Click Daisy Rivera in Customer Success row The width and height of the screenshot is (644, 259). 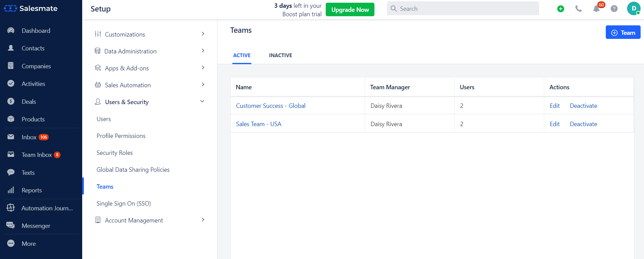tap(386, 106)
